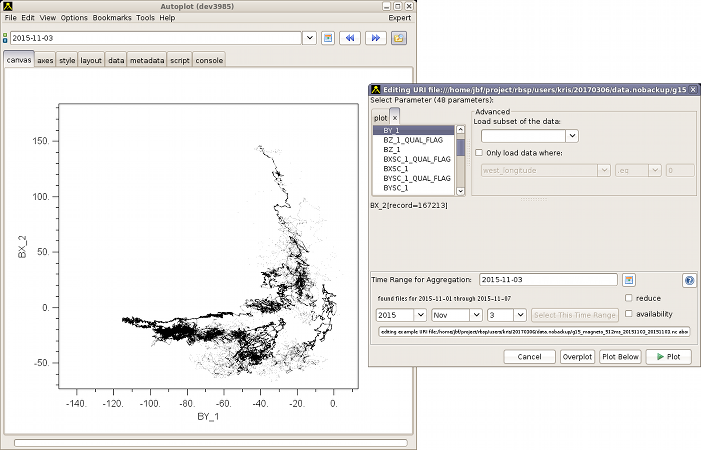Screen dimensions: 701x450
Task: Step to the next time interval
Action: pos(375,38)
